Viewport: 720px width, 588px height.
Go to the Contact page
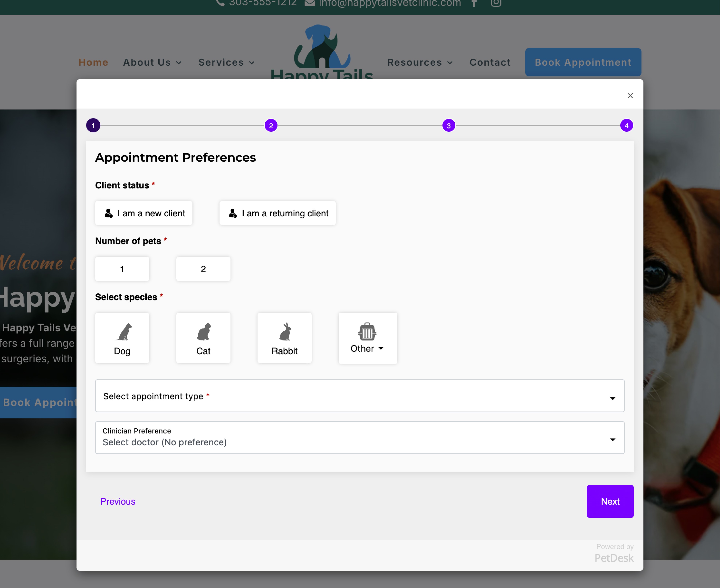click(x=490, y=62)
